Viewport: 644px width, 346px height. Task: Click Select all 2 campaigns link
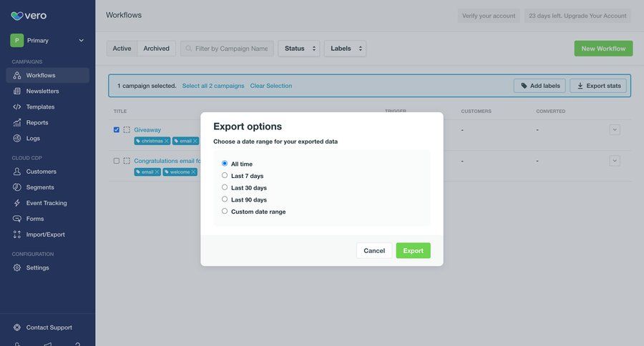click(x=213, y=86)
